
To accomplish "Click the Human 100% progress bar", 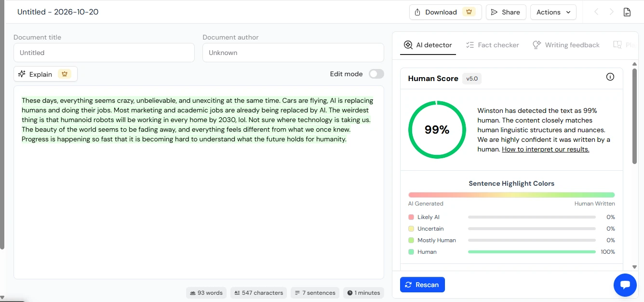I will 532,252.
